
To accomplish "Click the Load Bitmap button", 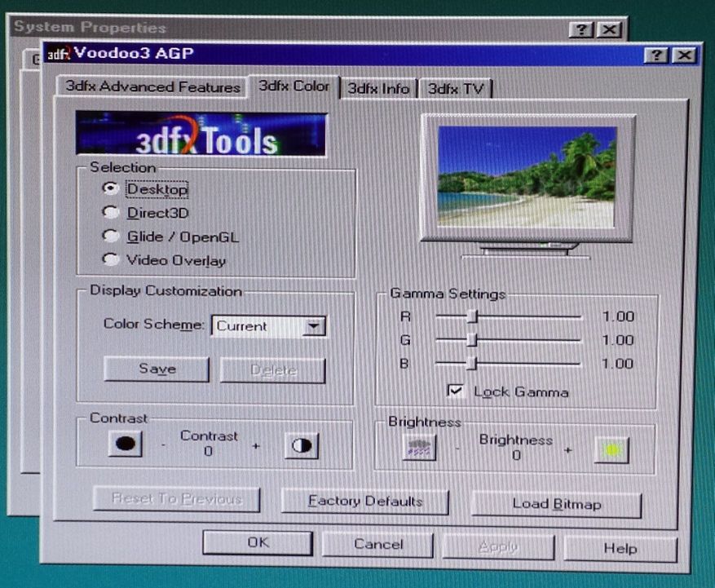I will point(557,504).
